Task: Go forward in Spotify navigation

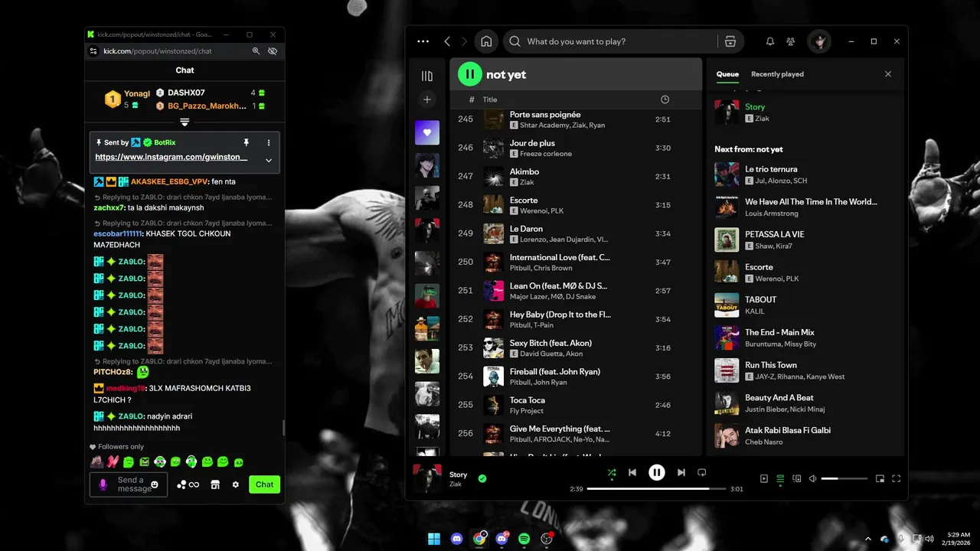Action: [464, 41]
